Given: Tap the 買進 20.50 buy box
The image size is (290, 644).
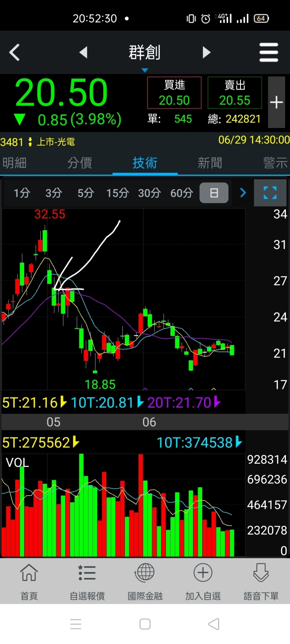Looking at the screenshot, I should coord(174,93).
